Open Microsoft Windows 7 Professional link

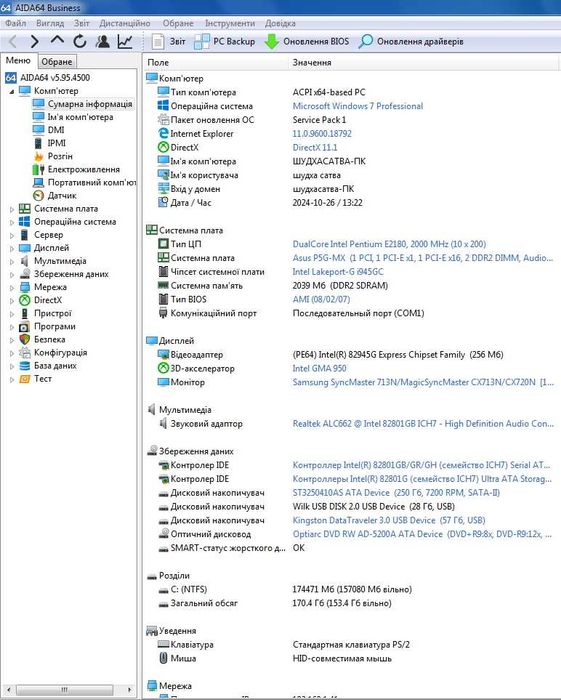click(357, 106)
